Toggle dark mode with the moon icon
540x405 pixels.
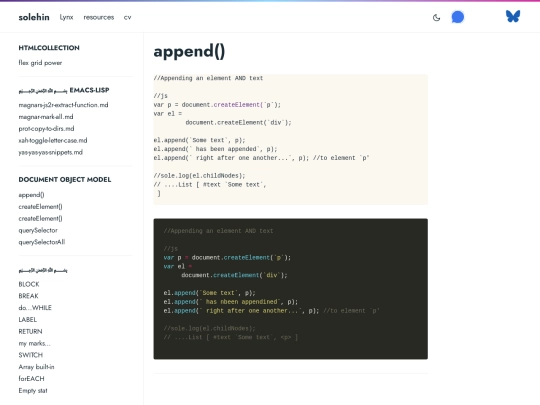[x=436, y=18]
